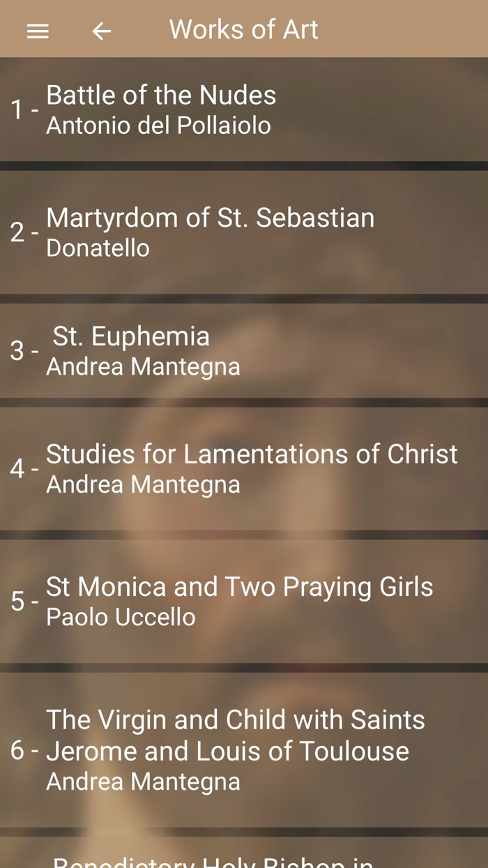
Task: Tap the partially visible Benedictory Holy Bishop item
Action: [x=244, y=858]
